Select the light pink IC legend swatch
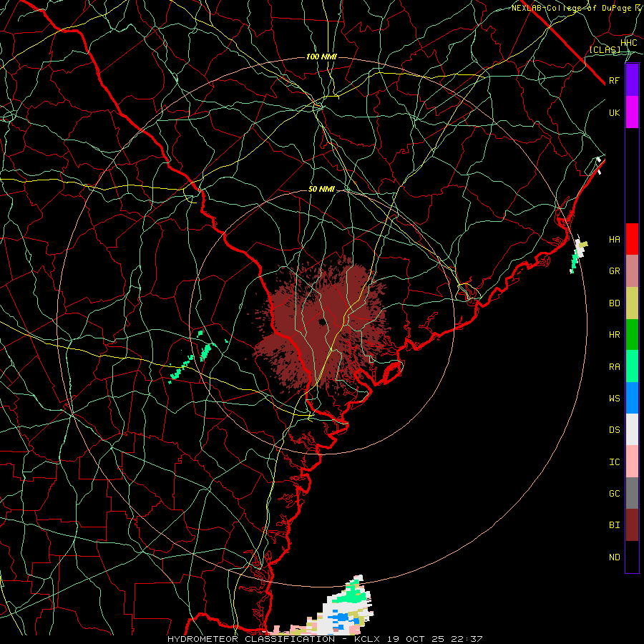This screenshot has width=644, height=644. (x=632, y=462)
